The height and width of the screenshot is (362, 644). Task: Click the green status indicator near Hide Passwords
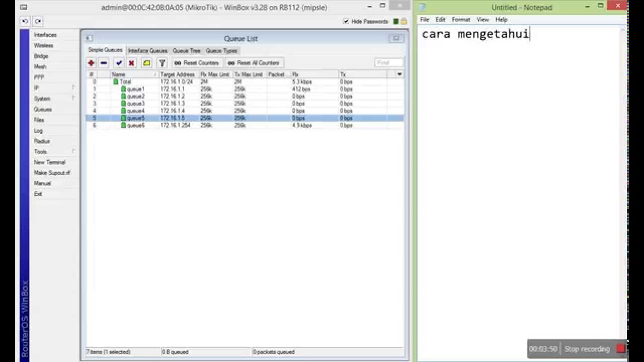coord(396,22)
